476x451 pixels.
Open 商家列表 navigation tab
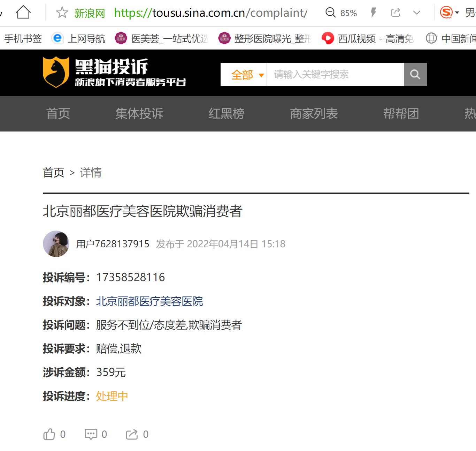pyautogui.click(x=314, y=114)
